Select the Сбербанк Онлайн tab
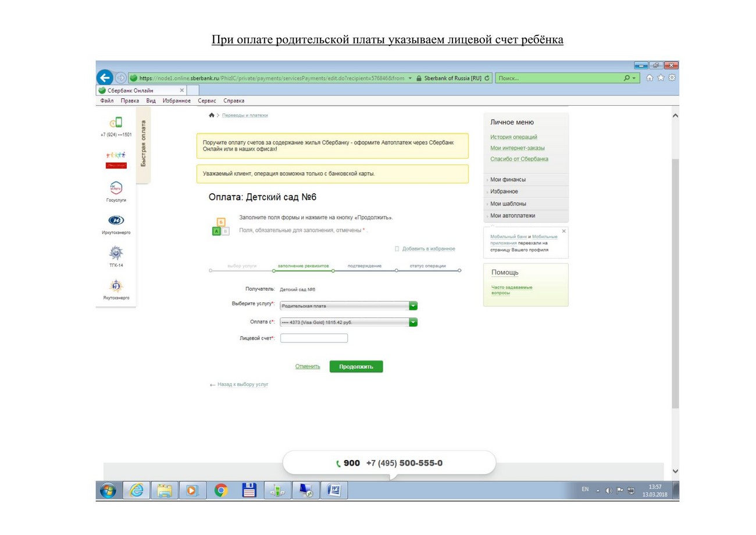Screen dimensions: 756x535 (141, 90)
